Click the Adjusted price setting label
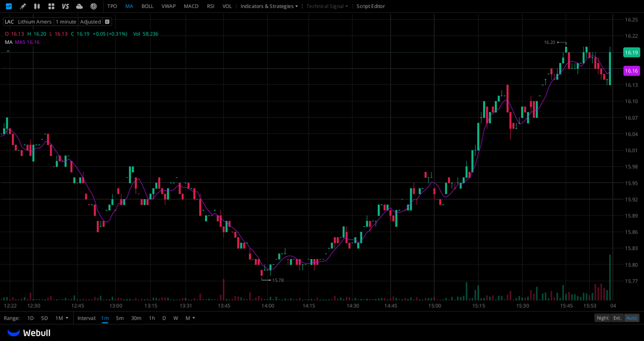This screenshot has height=341, width=644. coord(91,22)
